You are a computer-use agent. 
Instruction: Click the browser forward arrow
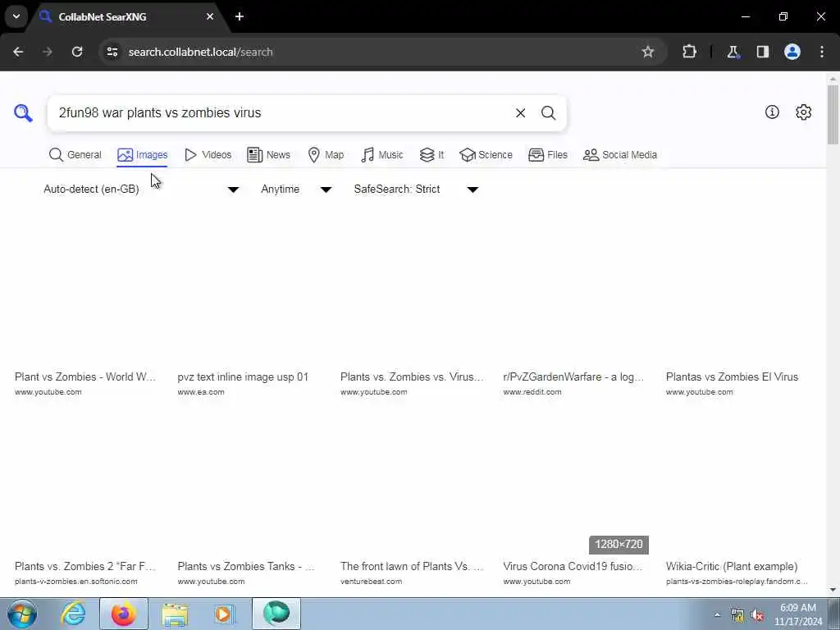tap(48, 52)
